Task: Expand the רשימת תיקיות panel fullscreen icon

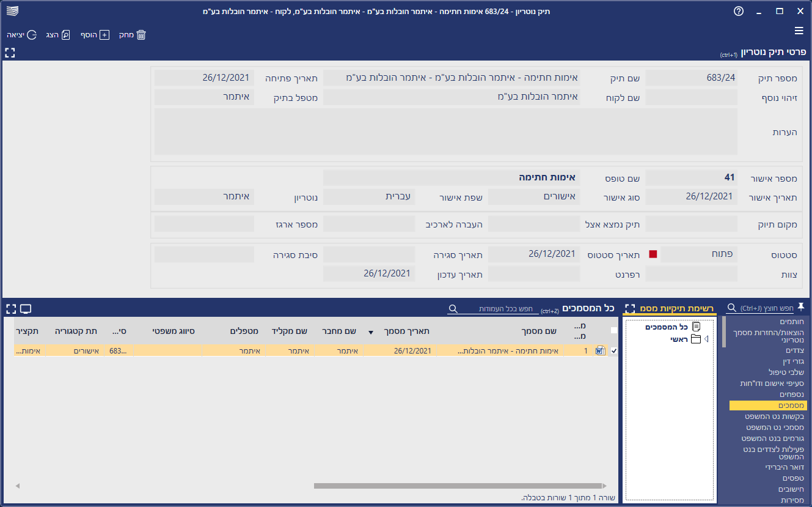Action: [630, 308]
